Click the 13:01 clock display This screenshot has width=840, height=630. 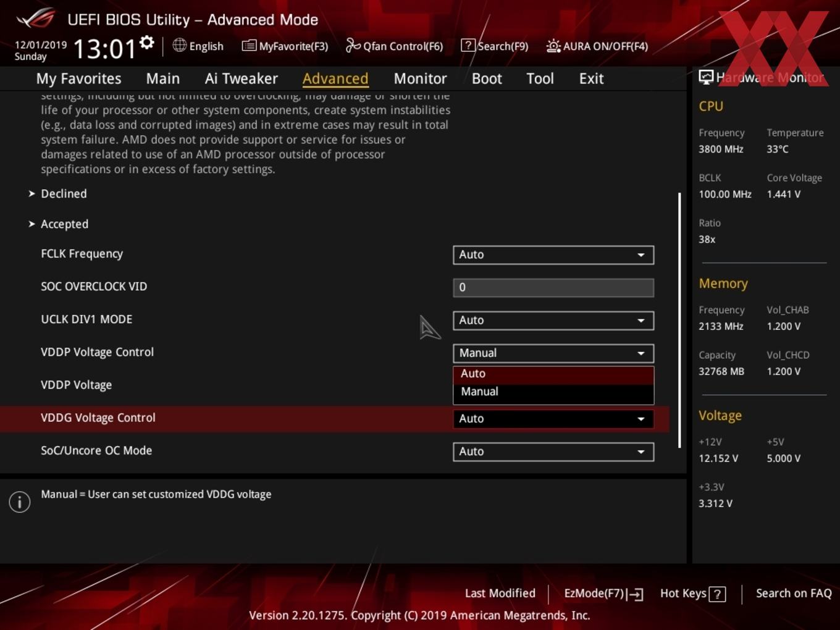pyautogui.click(x=104, y=49)
